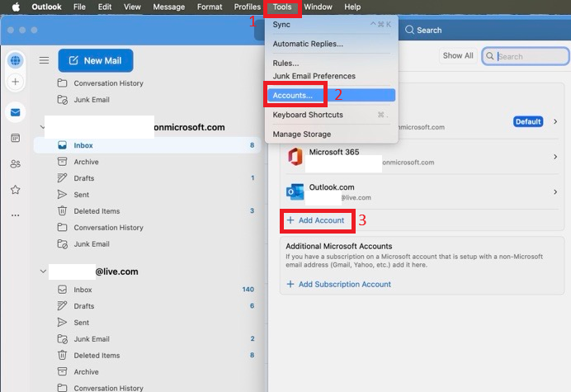Screen dimensions: 571x392
Task: Open Conversation History above onmicrosoft.com Junk Email
Action: 147,227
